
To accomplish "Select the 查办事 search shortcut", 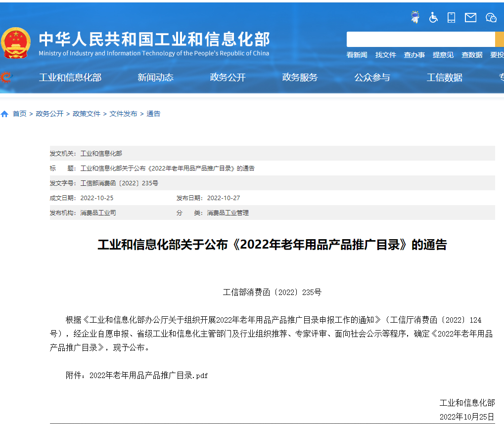I will [x=414, y=55].
